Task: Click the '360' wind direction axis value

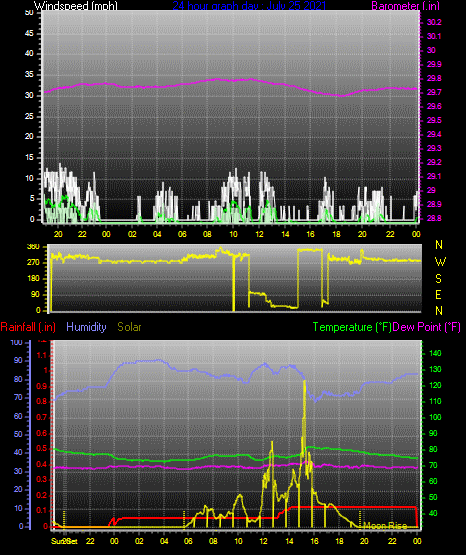Action: coord(33,247)
